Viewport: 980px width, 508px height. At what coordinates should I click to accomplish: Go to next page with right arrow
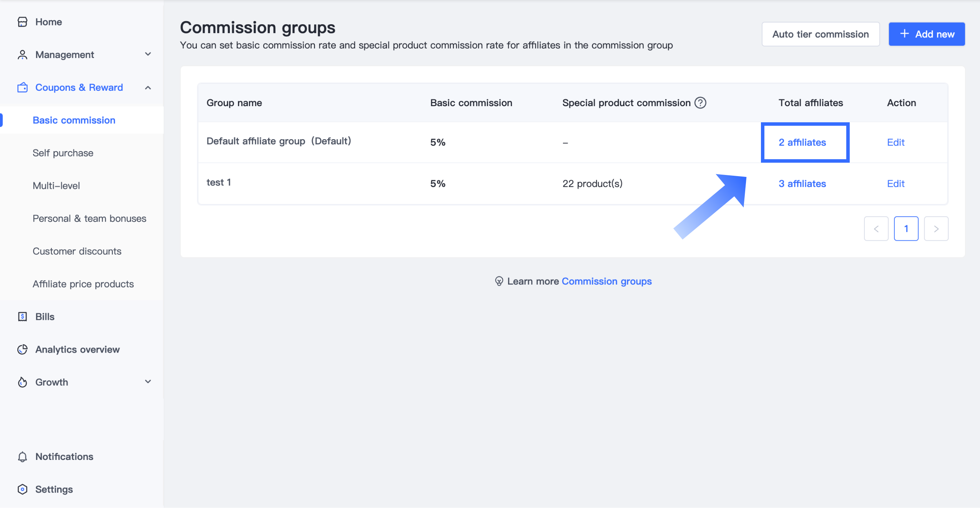(936, 229)
